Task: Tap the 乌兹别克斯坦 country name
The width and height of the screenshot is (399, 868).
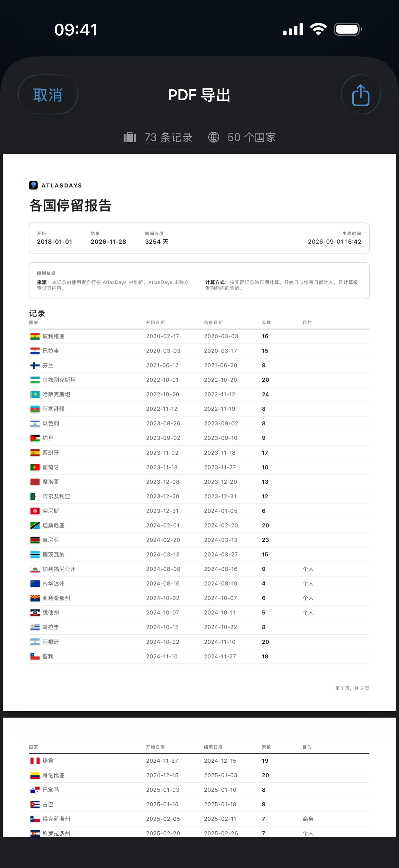Action: (x=59, y=380)
